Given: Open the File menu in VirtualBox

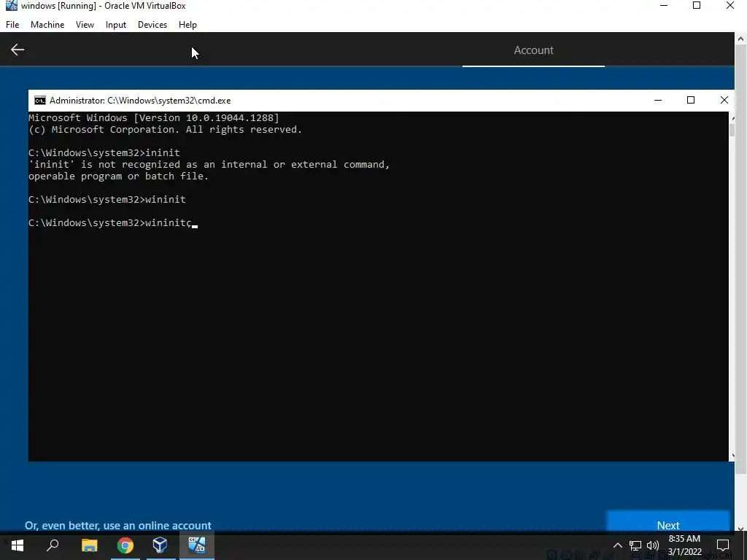Looking at the screenshot, I should (12, 25).
